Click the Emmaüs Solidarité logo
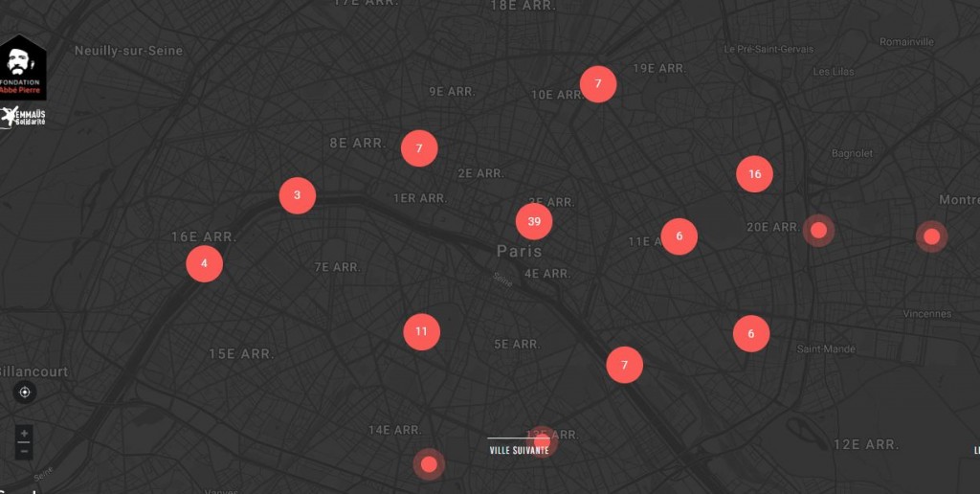This screenshot has height=494, width=980. [x=24, y=117]
